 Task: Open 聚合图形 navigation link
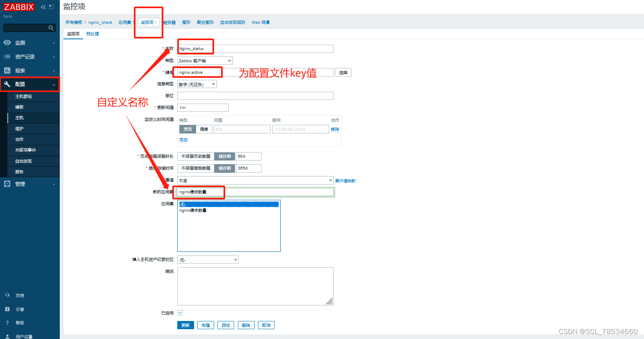(x=205, y=23)
